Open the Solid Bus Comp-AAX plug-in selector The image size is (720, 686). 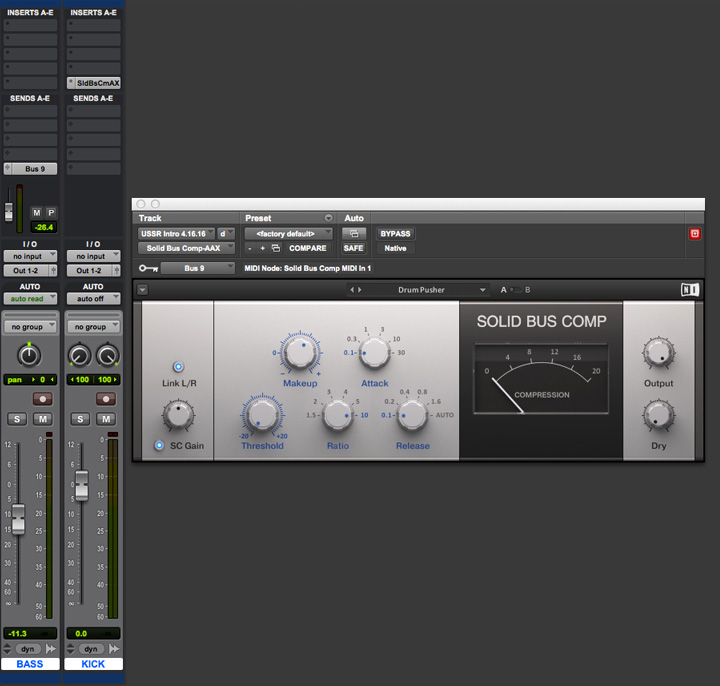point(186,248)
